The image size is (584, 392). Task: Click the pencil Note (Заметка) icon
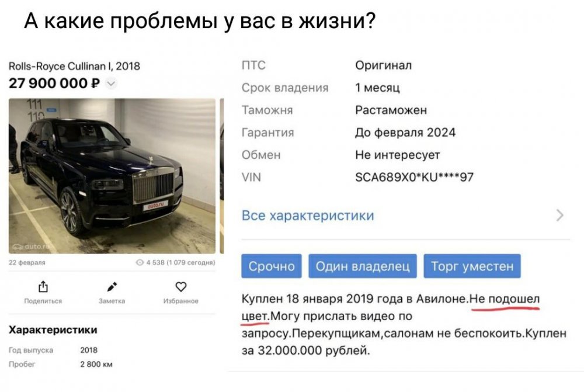tap(112, 286)
